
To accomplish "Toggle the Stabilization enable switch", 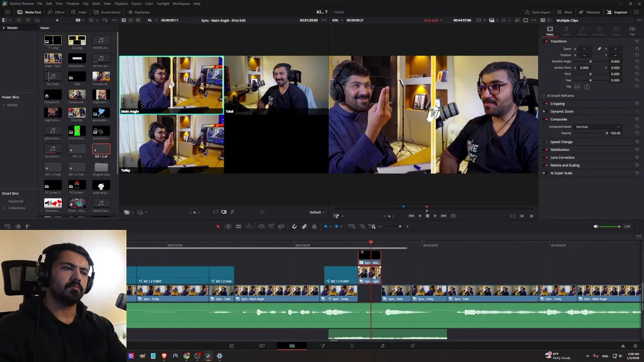I will coord(546,150).
